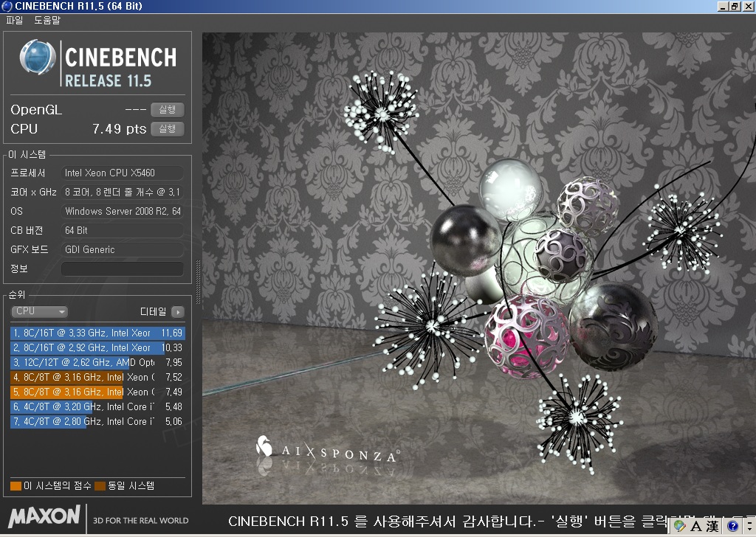756x537 pixels.
Task: Click the IME globe and pencil icon
Action: (x=680, y=526)
